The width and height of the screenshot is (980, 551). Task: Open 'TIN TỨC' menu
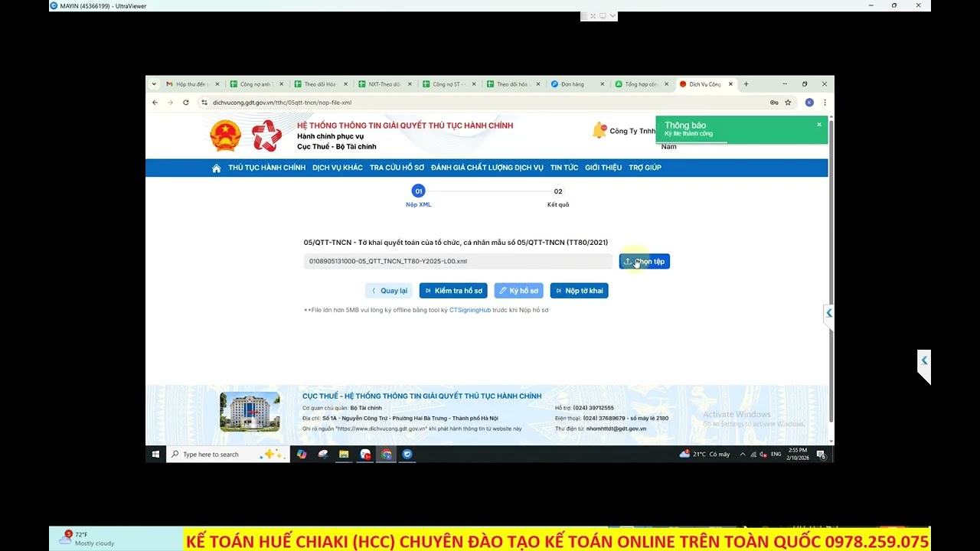point(564,168)
